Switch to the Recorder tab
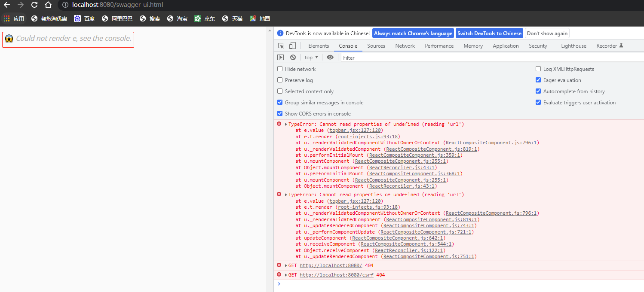 pos(607,46)
